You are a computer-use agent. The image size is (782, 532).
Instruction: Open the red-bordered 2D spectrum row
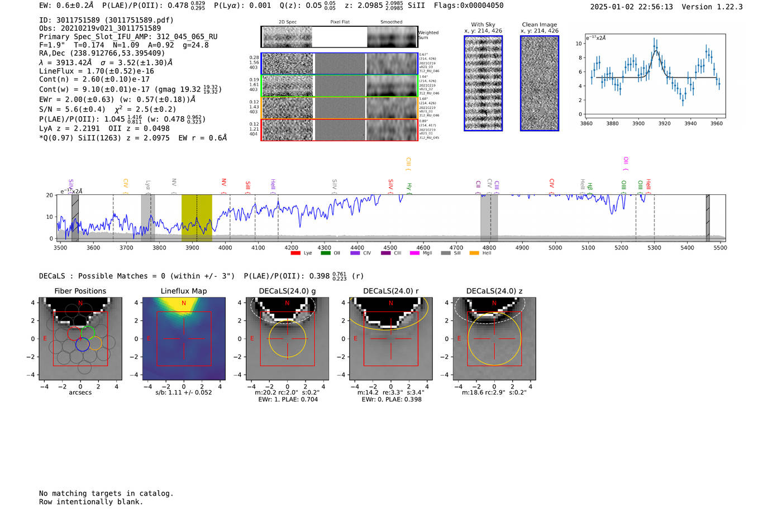[x=340, y=130]
